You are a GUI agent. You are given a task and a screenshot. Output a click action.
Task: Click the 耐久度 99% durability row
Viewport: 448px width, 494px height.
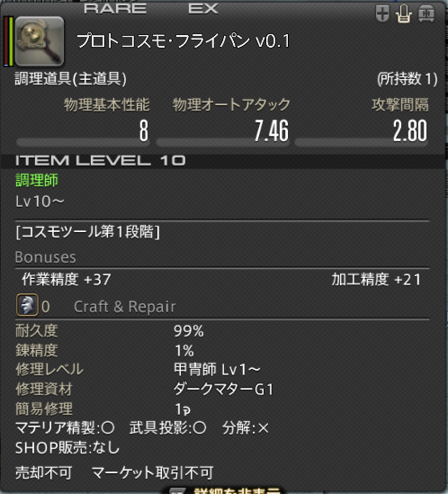click(x=110, y=331)
